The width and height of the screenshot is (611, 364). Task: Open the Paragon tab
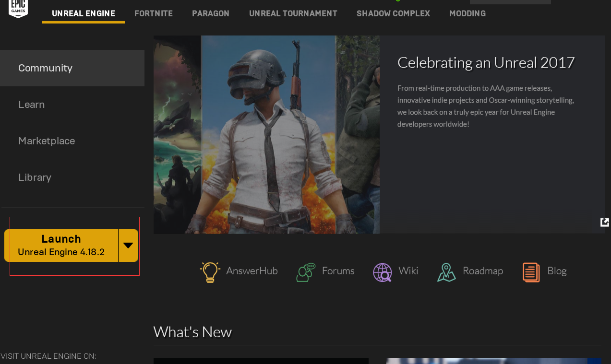pyautogui.click(x=211, y=13)
